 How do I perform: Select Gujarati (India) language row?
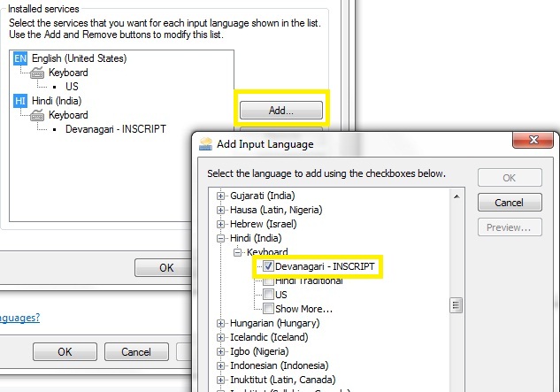pyautogui.click(x=263, y=196)
